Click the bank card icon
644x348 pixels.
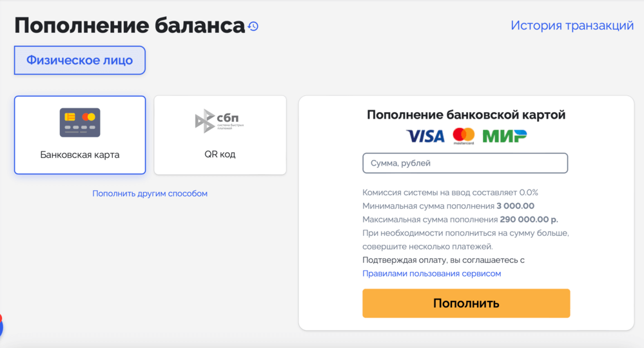click(x=80, y=122)
